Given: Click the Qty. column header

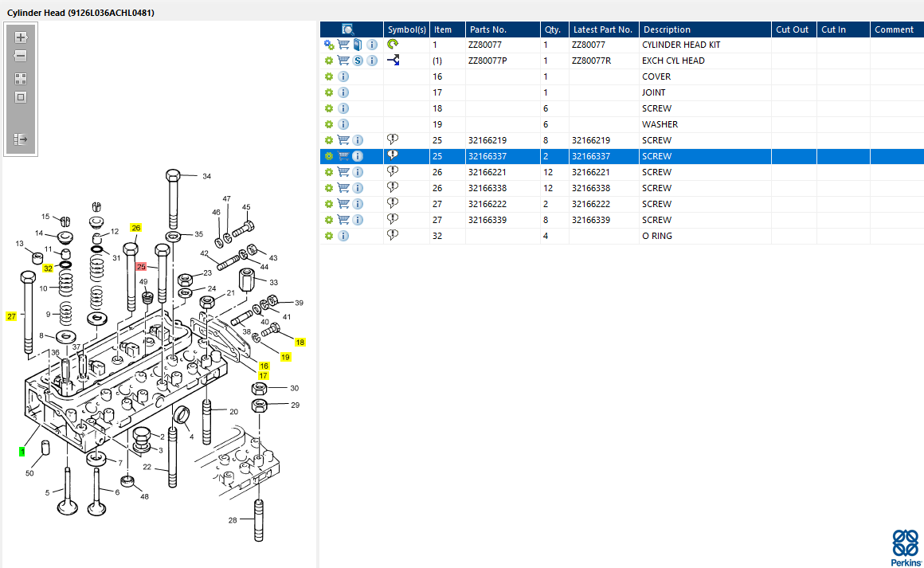Looking at the screenshot, I should click(x=554, y=29).
